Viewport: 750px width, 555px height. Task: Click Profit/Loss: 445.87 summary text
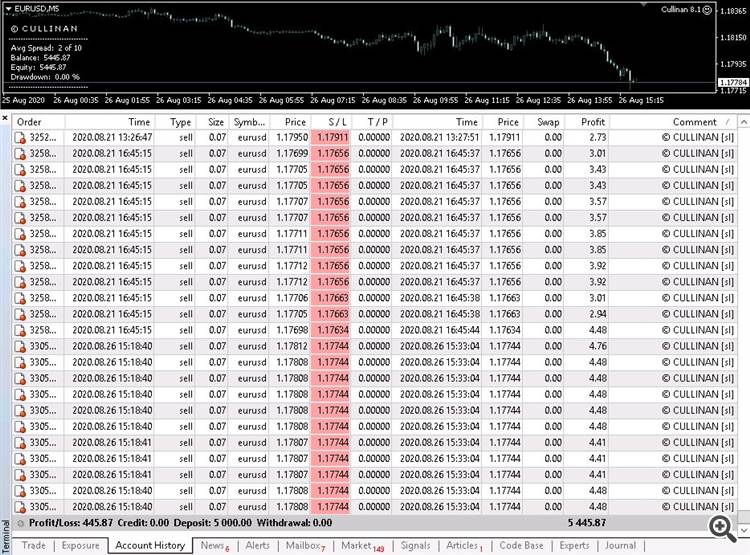point(71,523)
